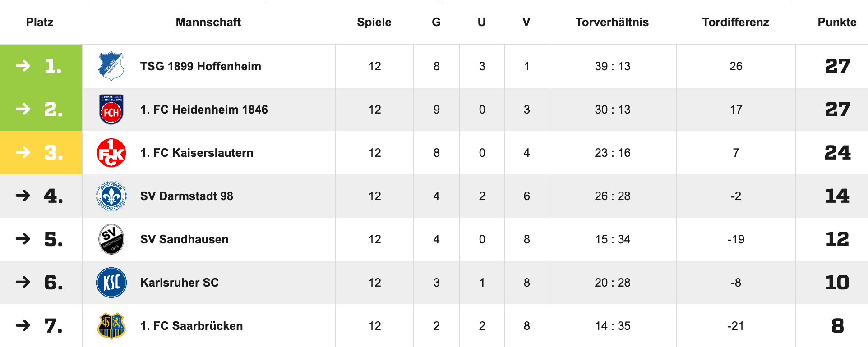868x347 pixels.
Task: Click the yellow third-place rank cell
Action: tap(41, 153)
